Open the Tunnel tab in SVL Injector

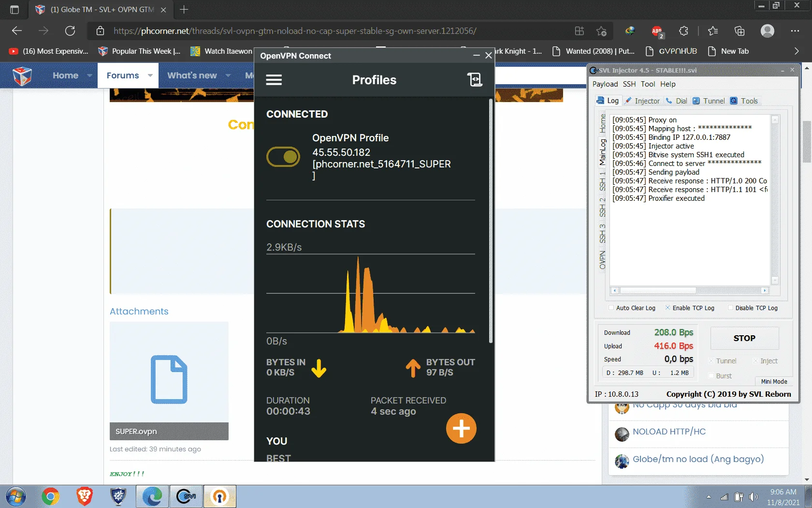coord(709,101)
